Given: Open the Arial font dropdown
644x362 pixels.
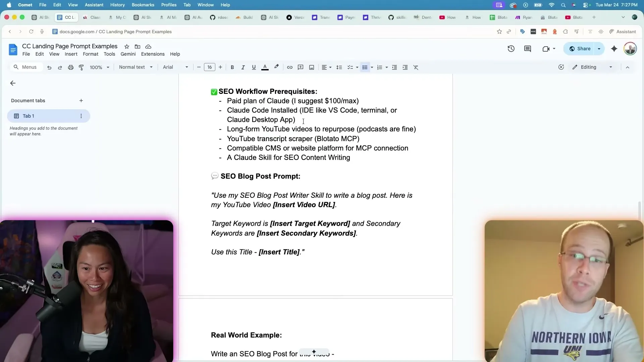Looking at the screenshot, I should [x=175, y=67].
